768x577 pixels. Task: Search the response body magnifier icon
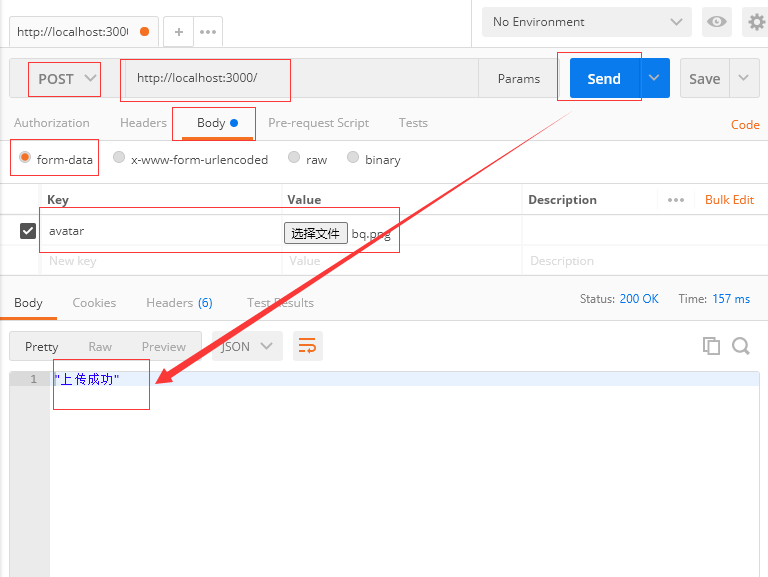(x=741, y=346)
